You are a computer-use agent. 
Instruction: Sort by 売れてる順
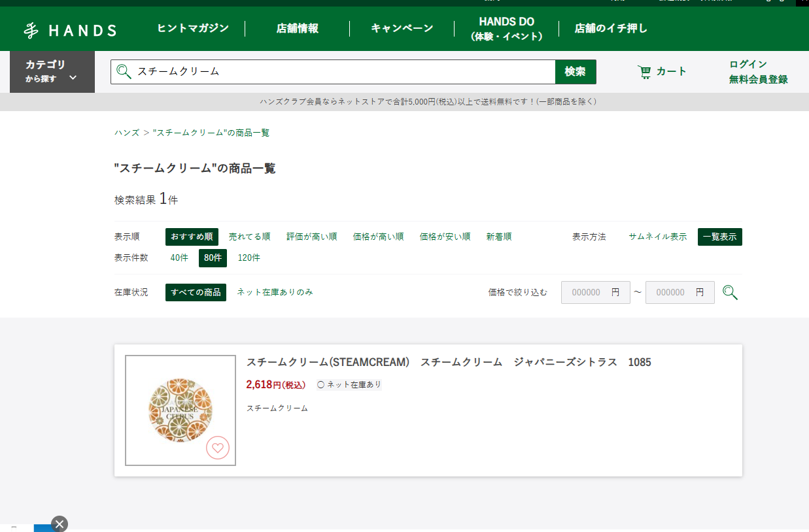pyautogui.click(x=249, y=237)
